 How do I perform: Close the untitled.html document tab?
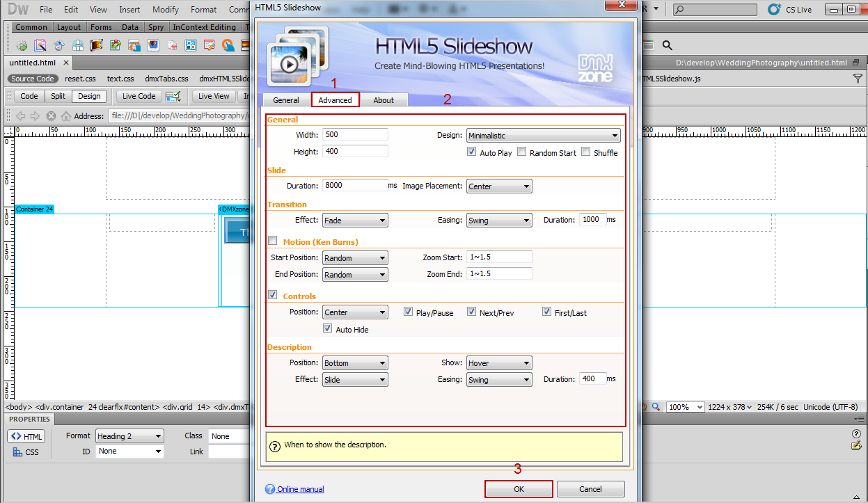[x=68, y=63]
